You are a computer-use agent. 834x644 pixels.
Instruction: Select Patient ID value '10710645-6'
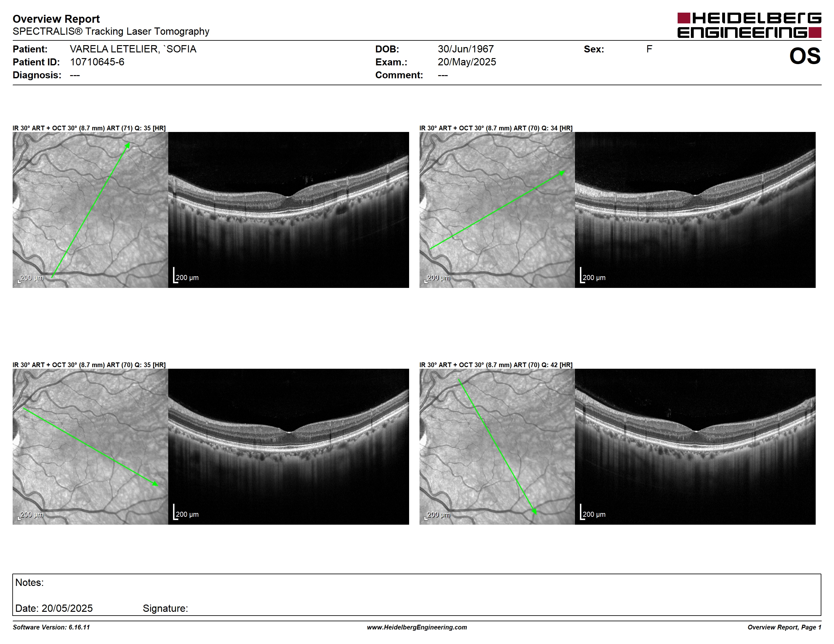(97, 62)
